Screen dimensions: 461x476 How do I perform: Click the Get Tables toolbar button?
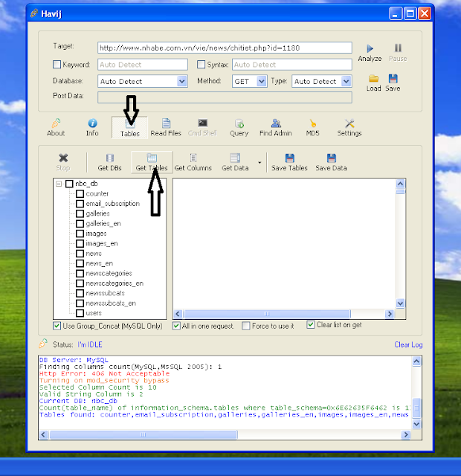[152, 162]
